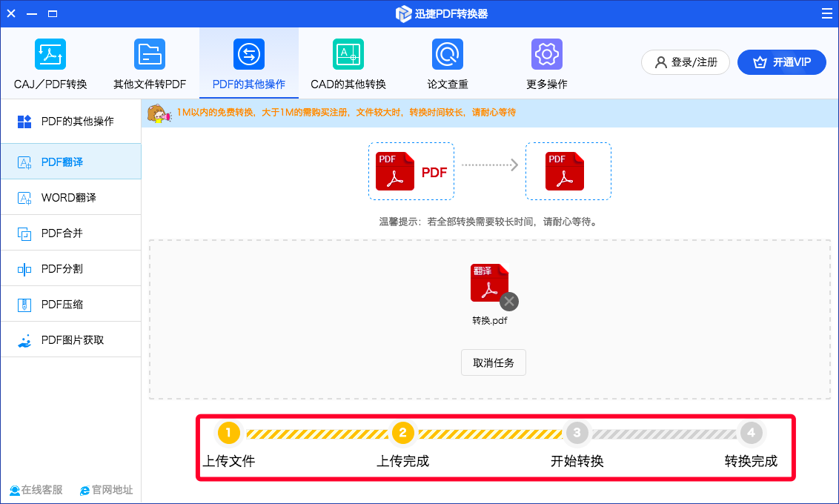Click the PDF翻译 sidebar icon
The width and height of the screenshot is (839, 504).
[x=24, y=162]
